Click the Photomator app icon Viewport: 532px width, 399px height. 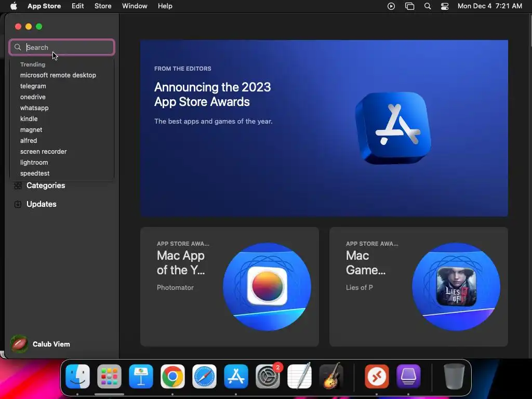[267, 286]
